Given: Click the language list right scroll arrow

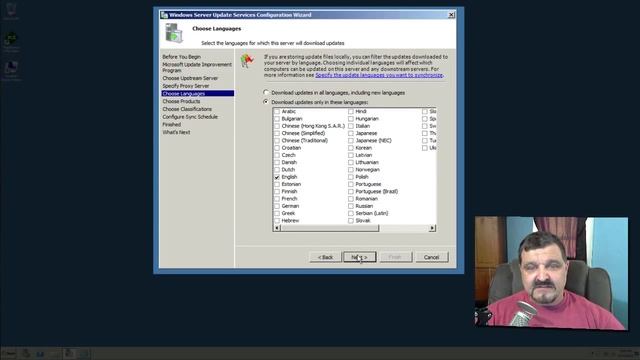Looking at the screenshot, I should point(432,228).
